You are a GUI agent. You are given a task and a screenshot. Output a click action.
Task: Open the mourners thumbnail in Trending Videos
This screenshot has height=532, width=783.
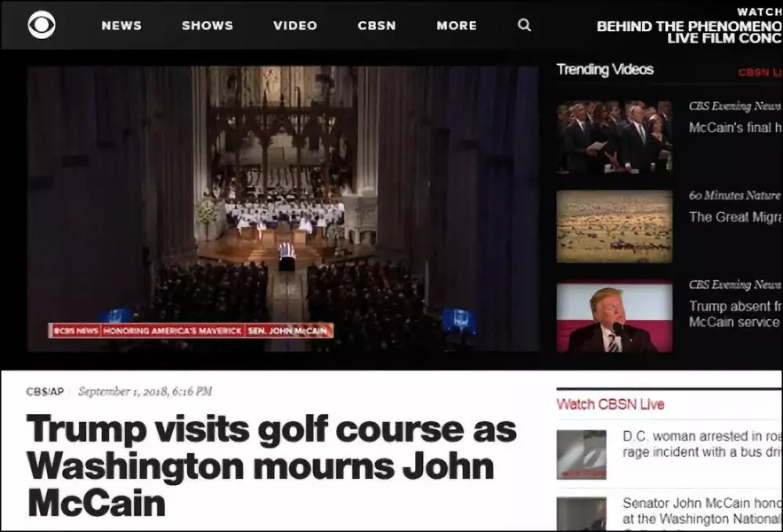614,136
